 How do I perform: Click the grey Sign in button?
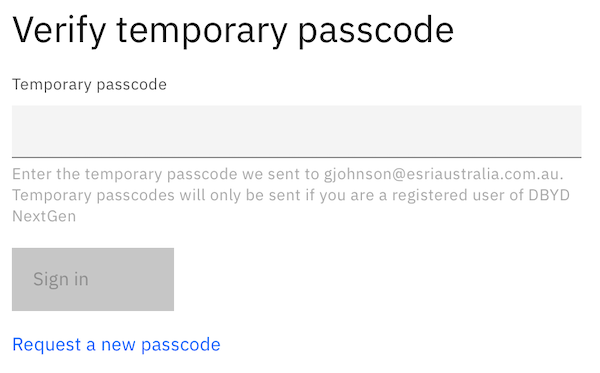[x=93, y=279]
